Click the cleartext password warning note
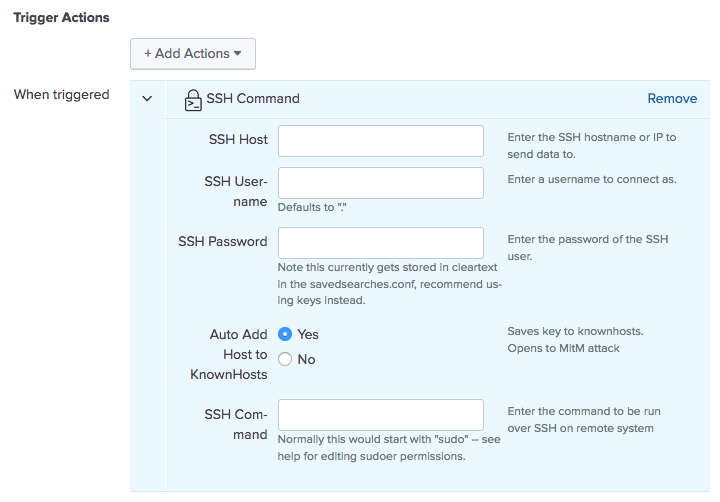Image resolution: width=720 pixels, height=502 pixels. [x=389, y=284]
